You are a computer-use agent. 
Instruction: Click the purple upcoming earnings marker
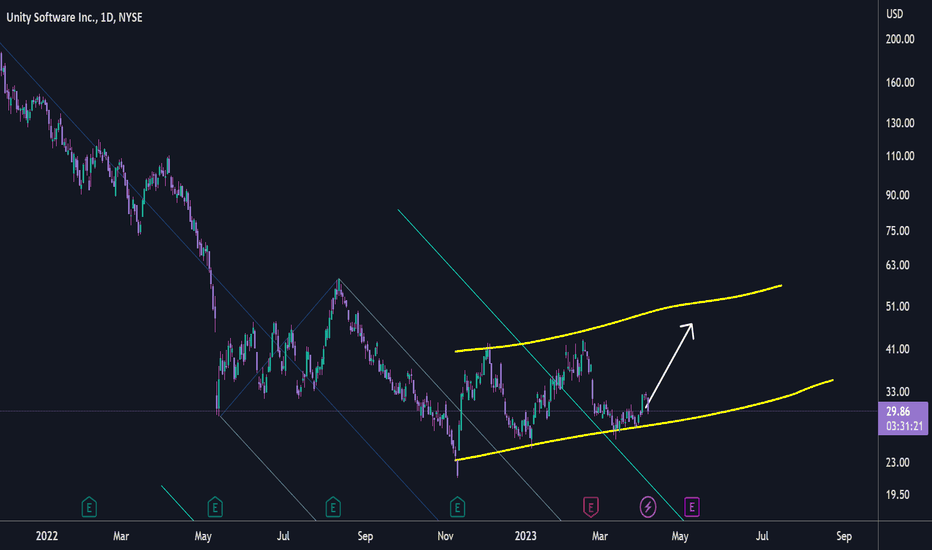691,507
